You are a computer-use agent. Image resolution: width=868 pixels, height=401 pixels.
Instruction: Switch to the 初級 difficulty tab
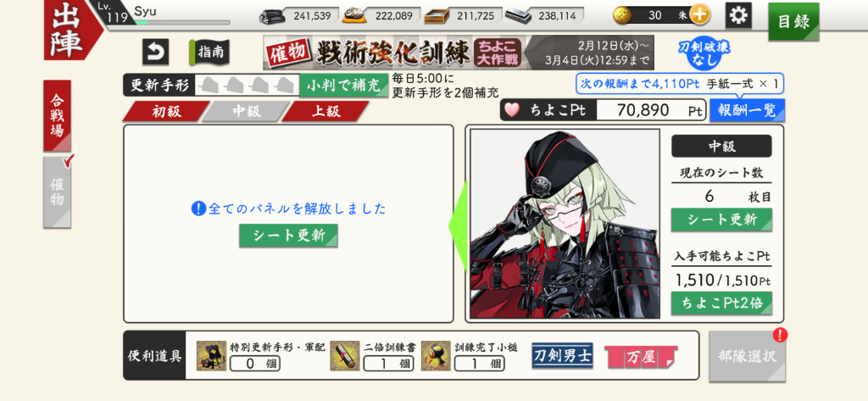coord(167,111)
